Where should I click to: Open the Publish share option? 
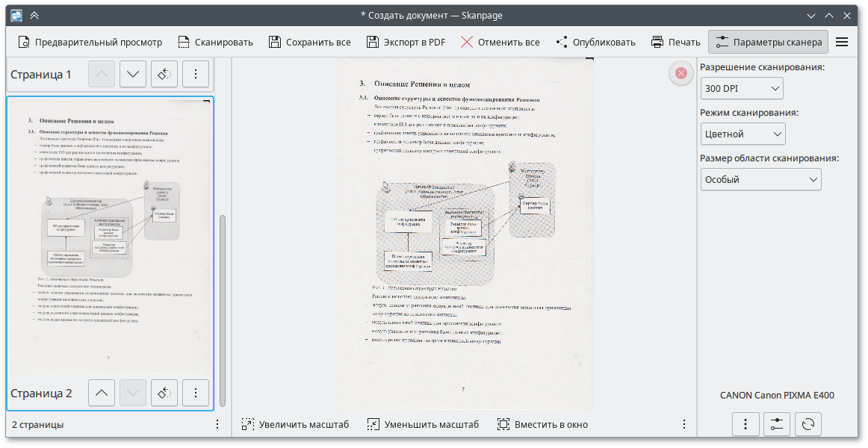tap(595, 42)
